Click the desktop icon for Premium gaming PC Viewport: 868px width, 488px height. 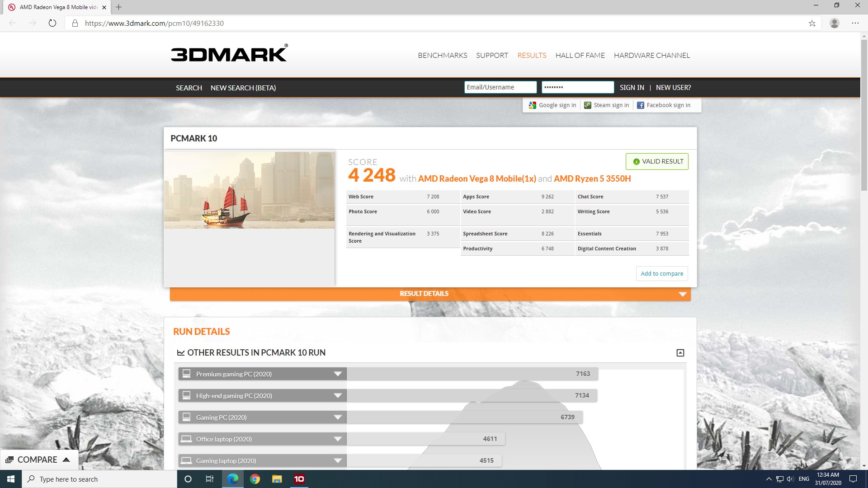tap(186, 374)
